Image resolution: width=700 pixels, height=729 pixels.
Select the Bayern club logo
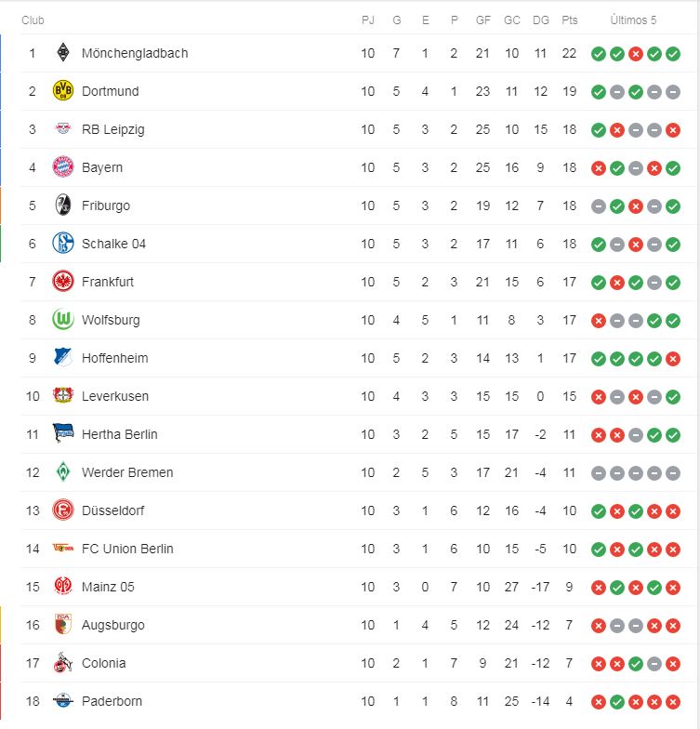coord(62,167)
